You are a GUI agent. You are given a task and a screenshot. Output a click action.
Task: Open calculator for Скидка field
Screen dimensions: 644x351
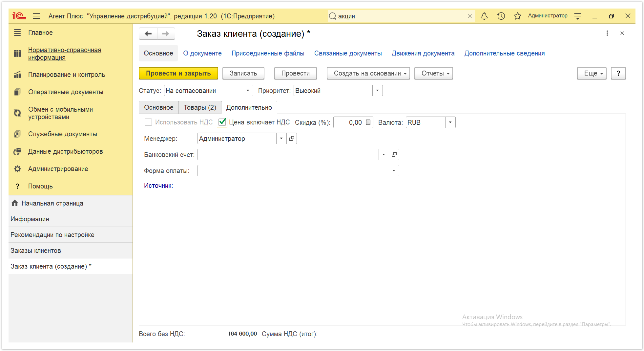368,122
